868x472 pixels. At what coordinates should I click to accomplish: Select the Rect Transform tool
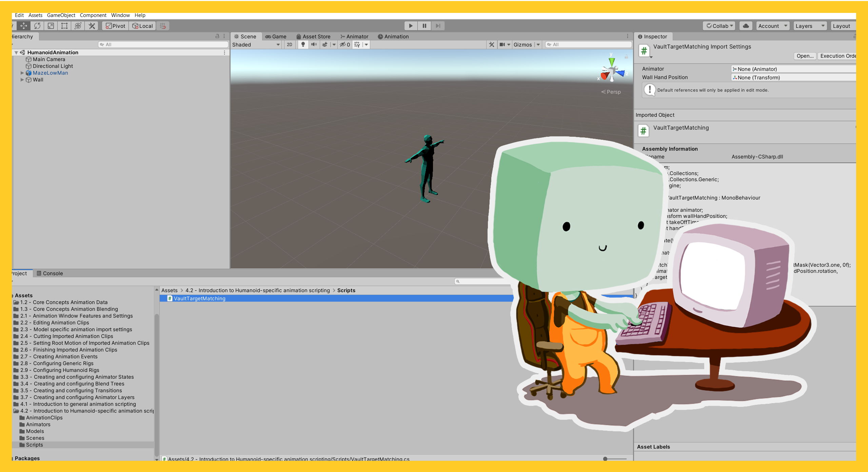[x=64, y=26]
